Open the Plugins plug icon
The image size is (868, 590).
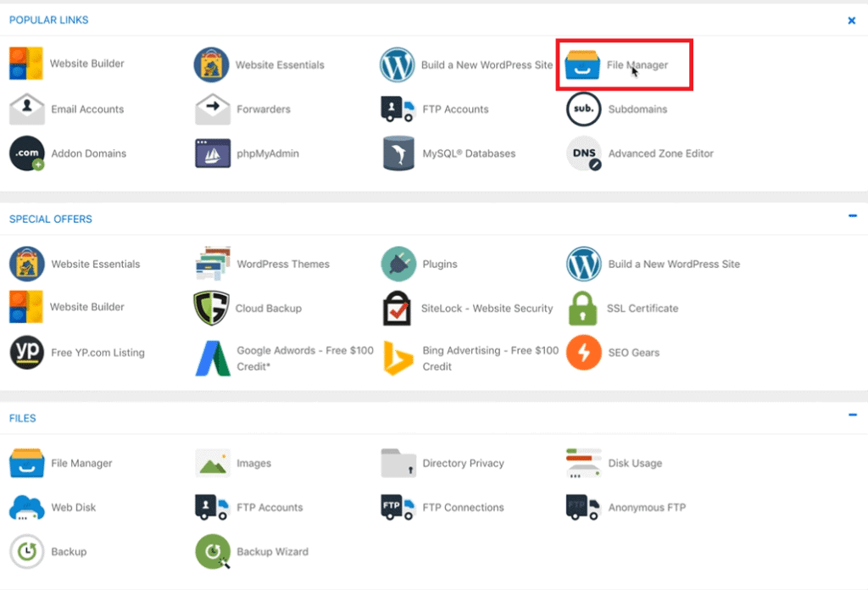pos(398,264)
